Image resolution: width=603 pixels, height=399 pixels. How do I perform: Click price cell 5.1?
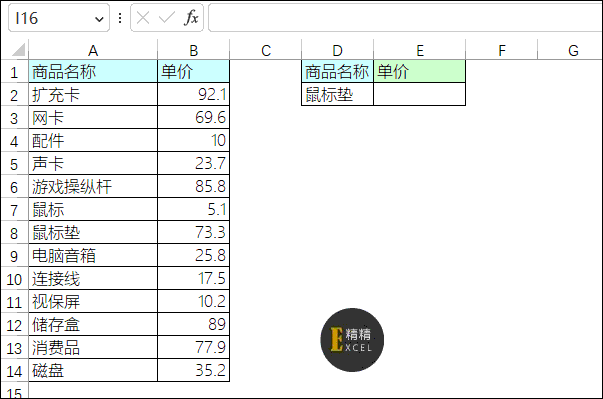click(x=193, y=210)
